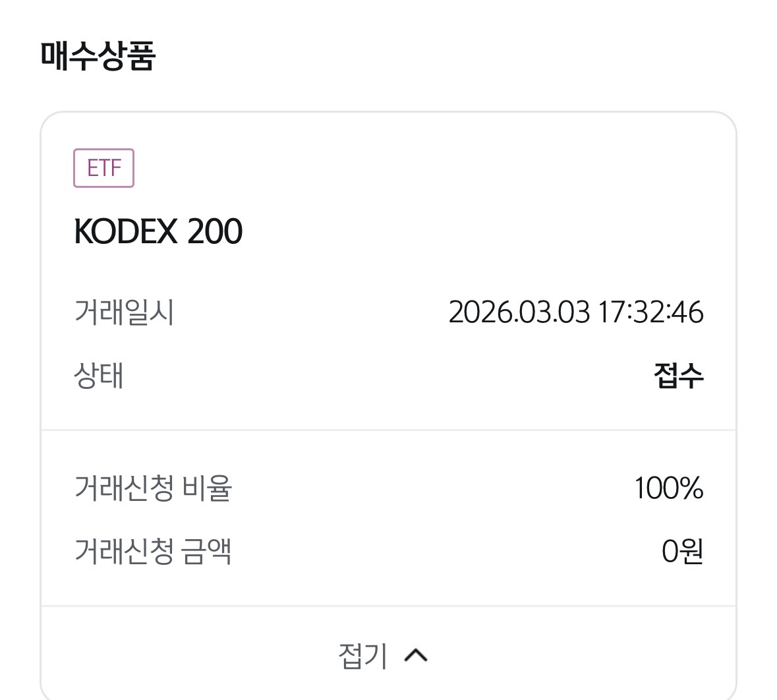Click the 상태 label
Screen dimensions: 777x700
99,376
